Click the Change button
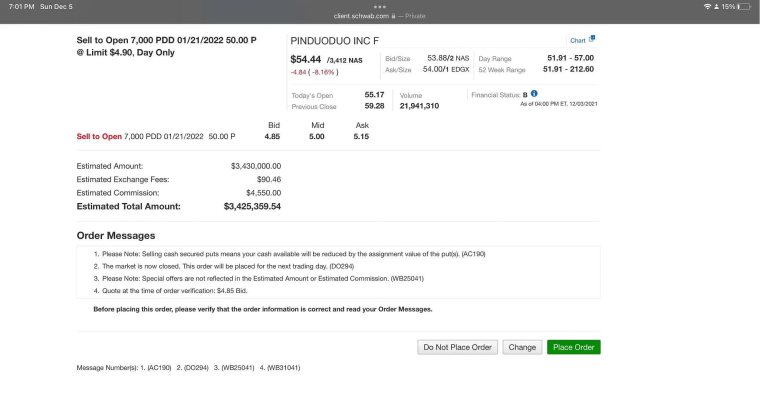The height and width of the screenshot is (413, 767). click(x=522, y=347)
